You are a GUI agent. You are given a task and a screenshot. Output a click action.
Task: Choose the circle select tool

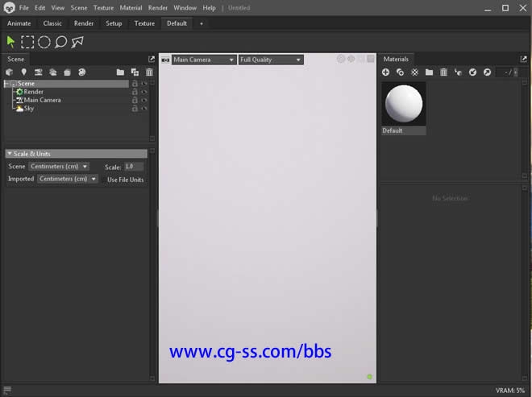44,42
